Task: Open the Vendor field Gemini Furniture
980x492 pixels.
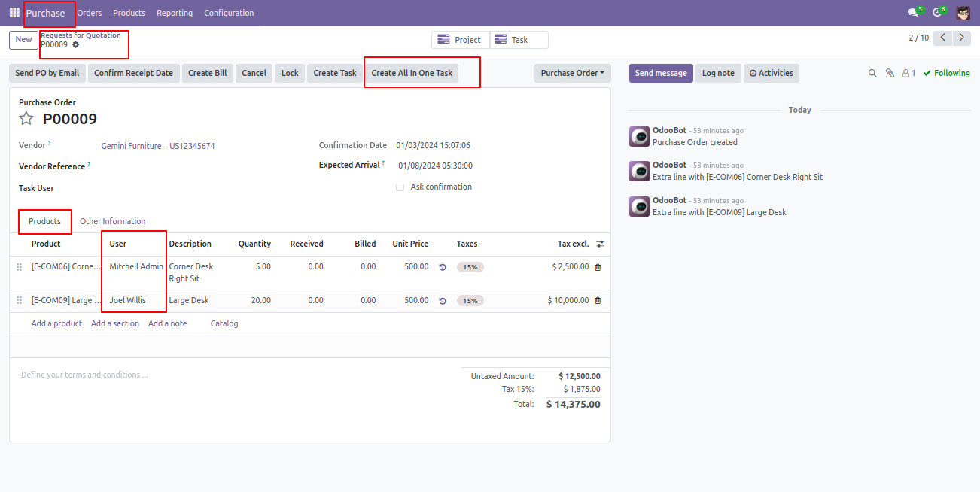Action: coord(158,146)
